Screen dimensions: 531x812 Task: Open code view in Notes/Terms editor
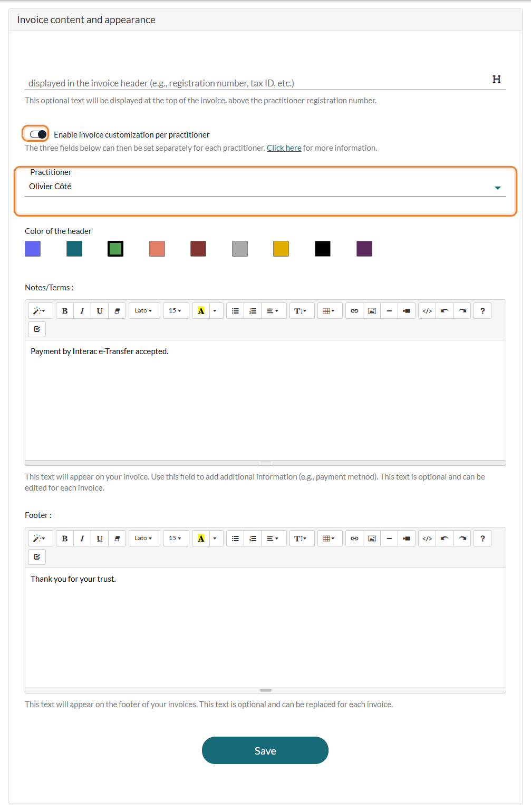427,311
